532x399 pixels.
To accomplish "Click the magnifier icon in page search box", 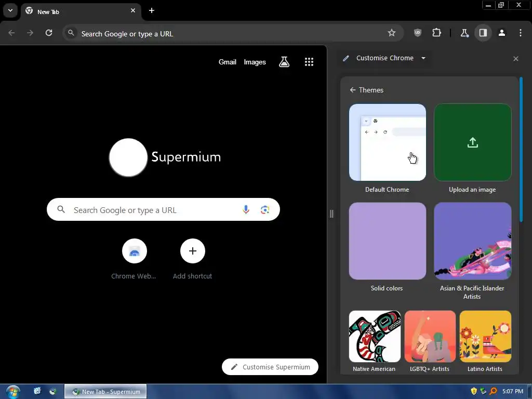I will 61,209.
